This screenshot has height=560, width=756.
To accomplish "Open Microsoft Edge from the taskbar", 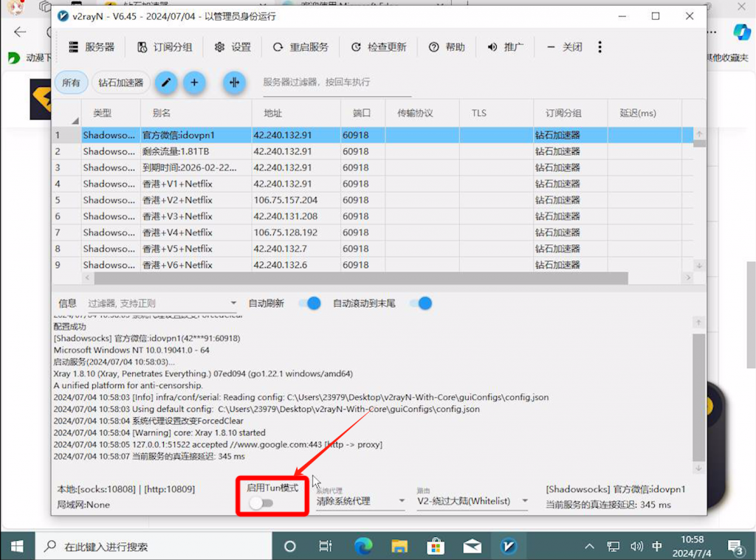I will pos(363,546).
